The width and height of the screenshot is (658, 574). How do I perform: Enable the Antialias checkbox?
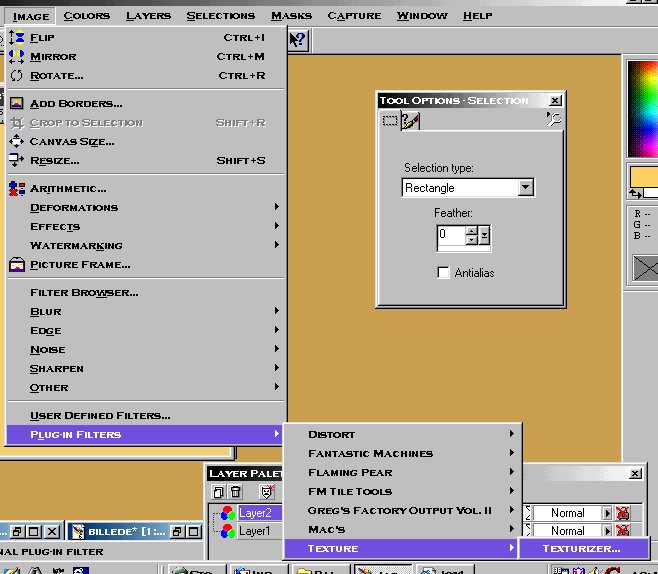pos(443,273)
